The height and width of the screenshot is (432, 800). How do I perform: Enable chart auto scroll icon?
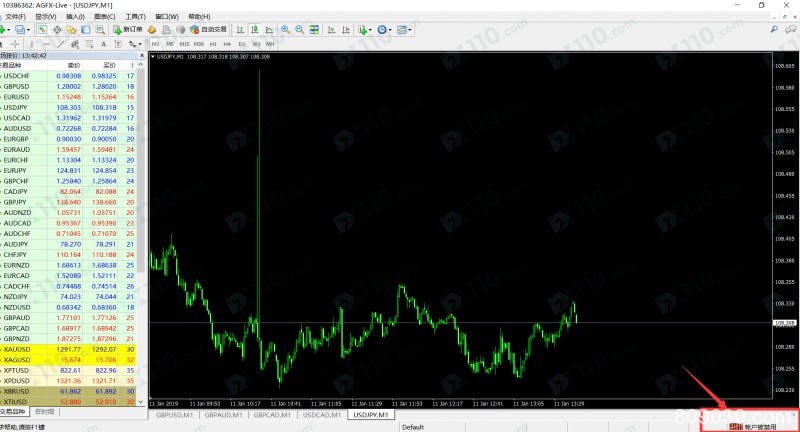tap(331, 30)
